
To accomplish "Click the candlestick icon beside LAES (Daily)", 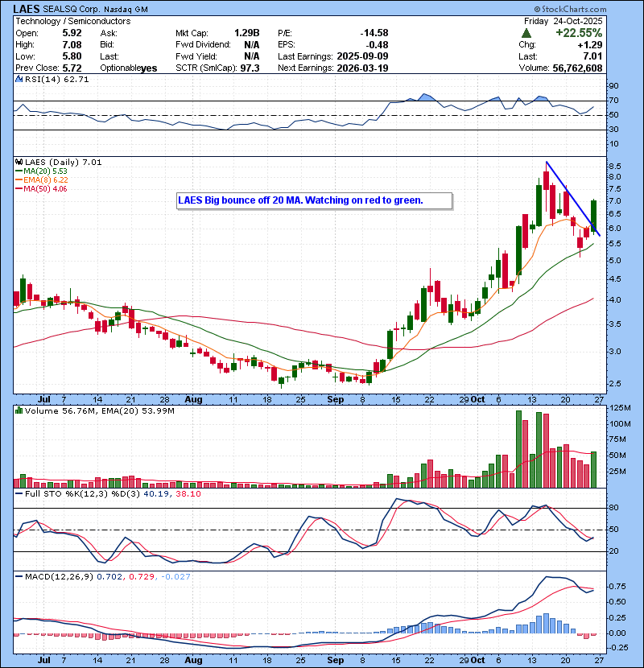I will click(19, 162).
